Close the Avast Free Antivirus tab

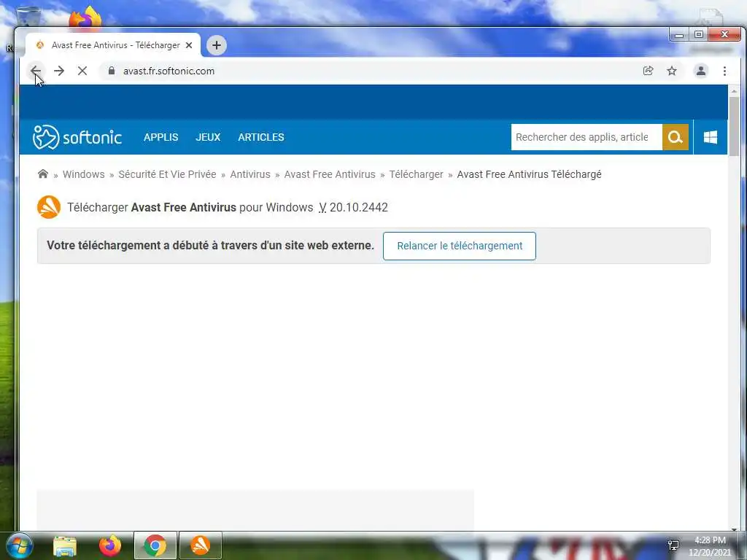click(189, 45)
